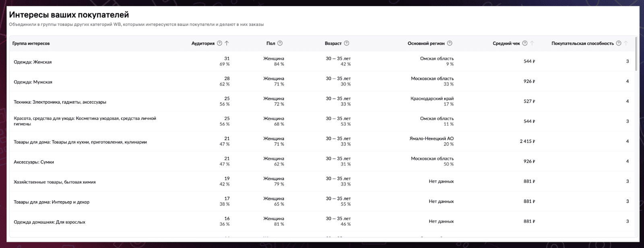644x248 pixels.
Task: Select the Техника: Электроника, гаджеты, аксессуары row
Action: tap(321, 101)
